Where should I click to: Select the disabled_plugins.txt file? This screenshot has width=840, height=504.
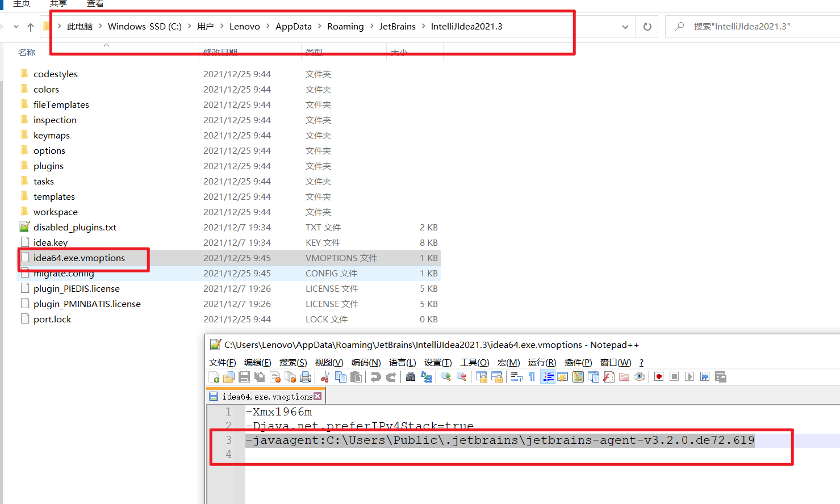point(74,227)
